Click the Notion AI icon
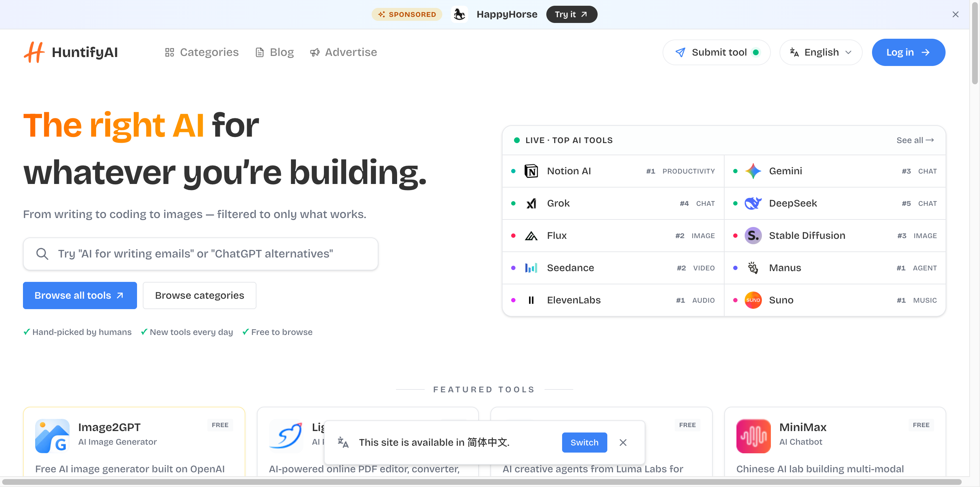The width and height of the screenshot is (980, 487). (531, 171)
